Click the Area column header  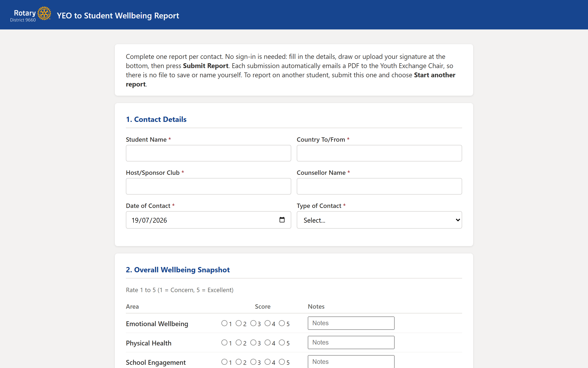[x=132, y=306]
